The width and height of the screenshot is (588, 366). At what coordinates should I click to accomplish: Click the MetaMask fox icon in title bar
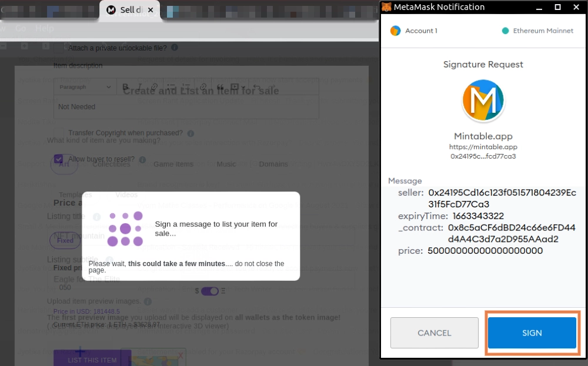coord(386,6)
